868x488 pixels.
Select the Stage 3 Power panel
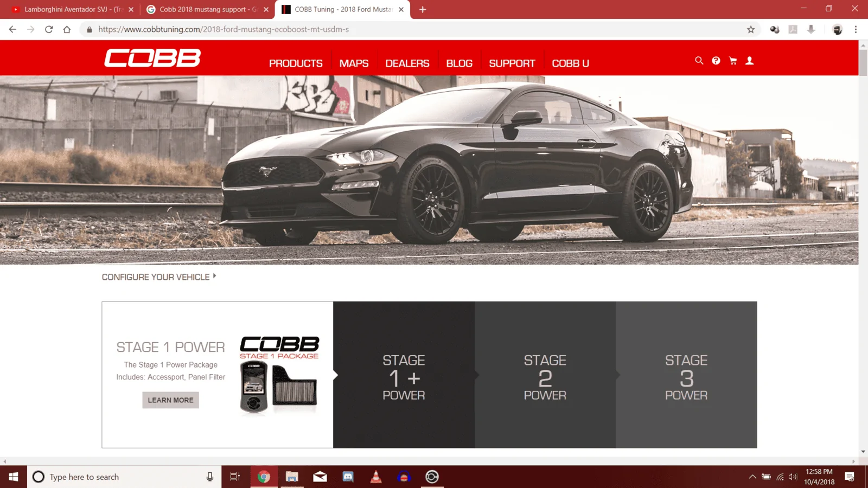click(686, 375)
